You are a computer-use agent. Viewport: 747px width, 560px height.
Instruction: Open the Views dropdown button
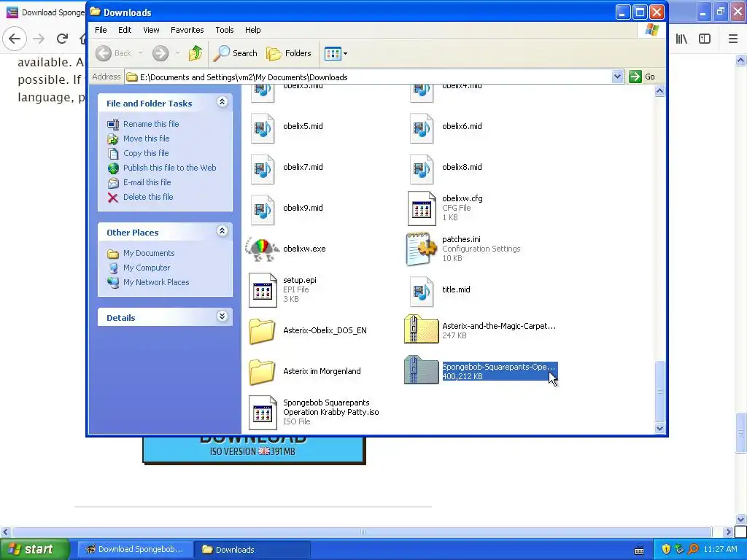tap(336, 53)
